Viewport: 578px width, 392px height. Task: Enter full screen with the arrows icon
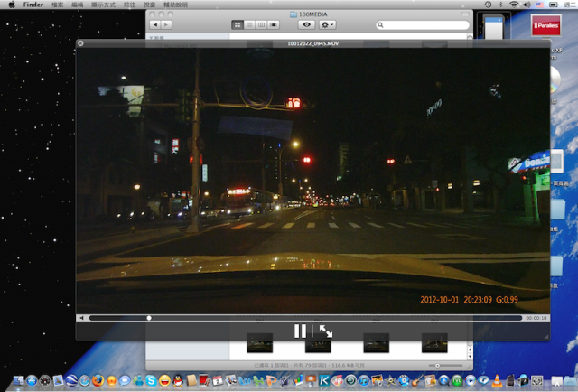(x=326, y=331)
